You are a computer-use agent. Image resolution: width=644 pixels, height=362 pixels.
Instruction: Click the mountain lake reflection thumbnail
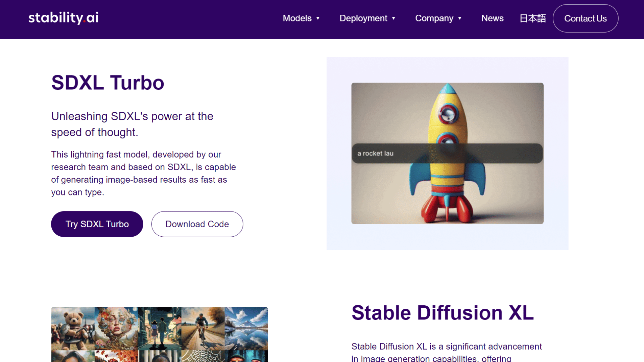[x=246, y=328]
